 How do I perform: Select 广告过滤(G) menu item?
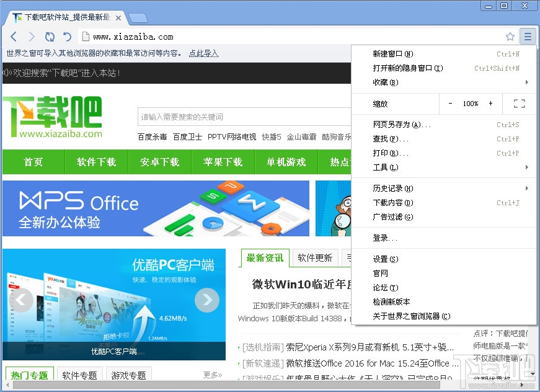point(443,217)
